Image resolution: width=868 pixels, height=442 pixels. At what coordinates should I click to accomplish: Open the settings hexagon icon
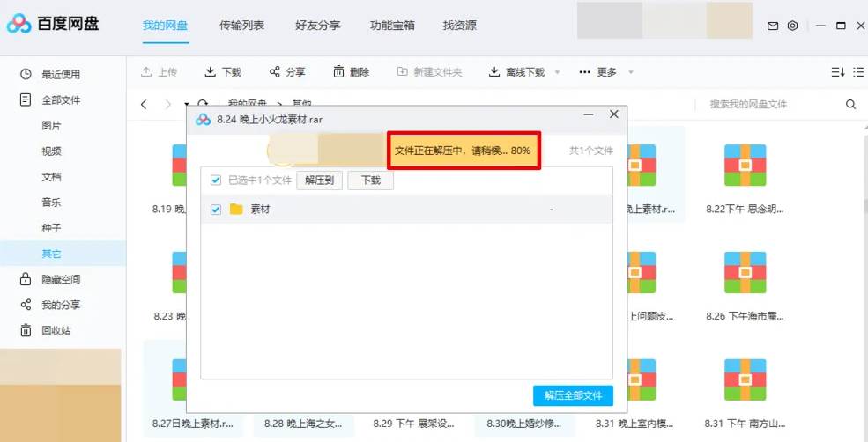pos(793,26)
